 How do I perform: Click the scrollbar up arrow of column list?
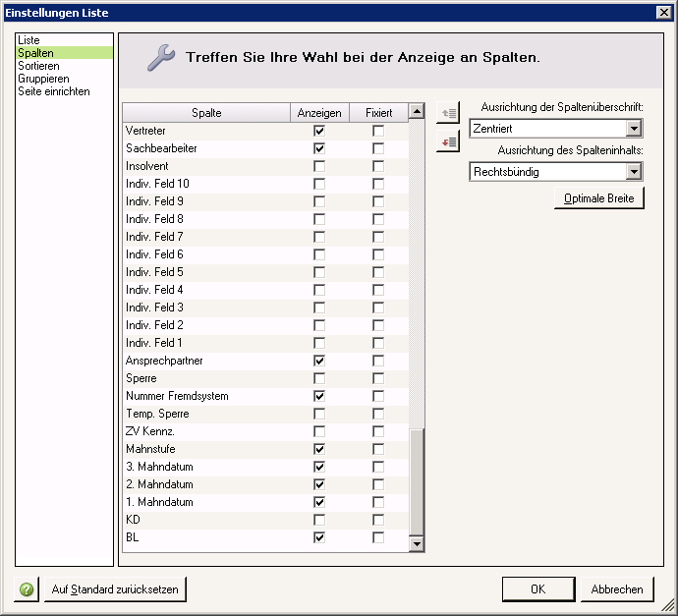(x=417, y=112)
